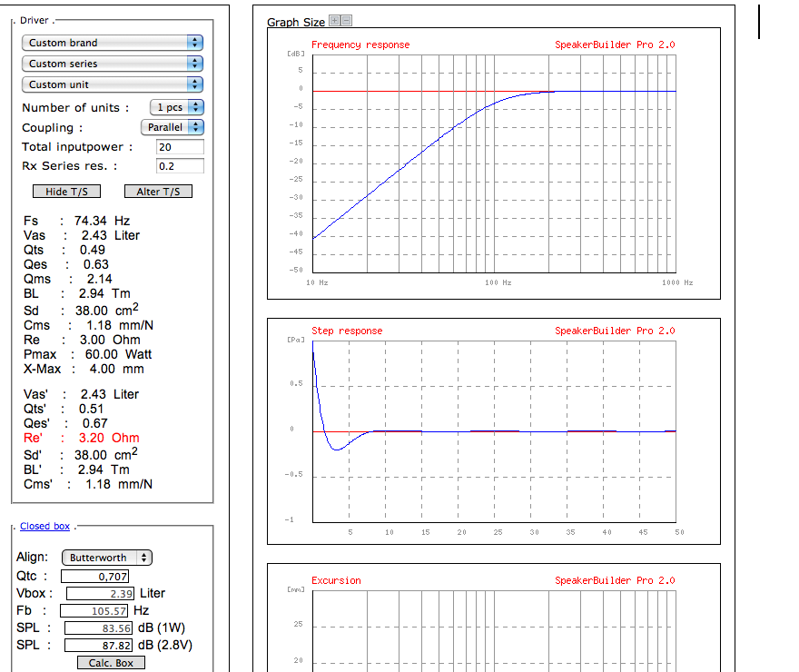Click the Qtc value field
Viewport: 799px width, 672px height.
(x=94, y=577)
